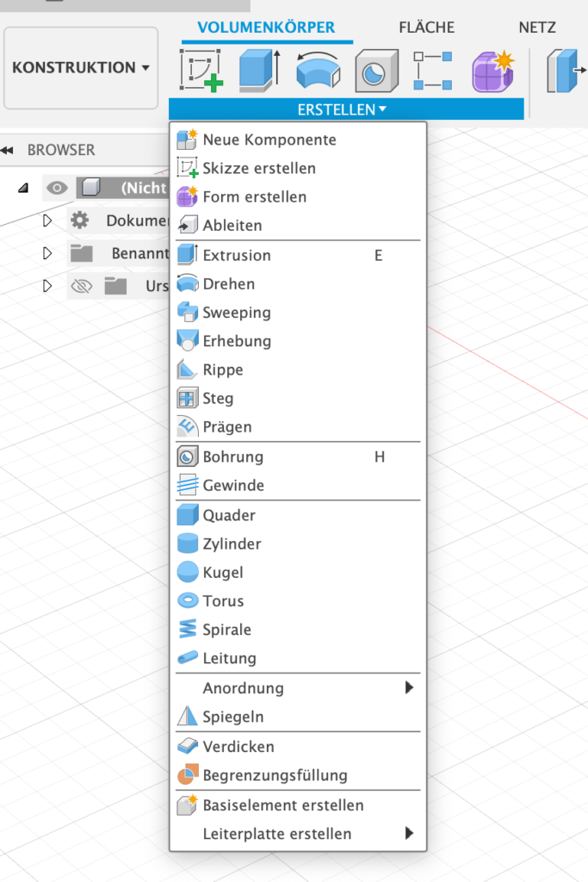Show the hidden Ursprung folder via eye icon

click(x=81, y=286)
